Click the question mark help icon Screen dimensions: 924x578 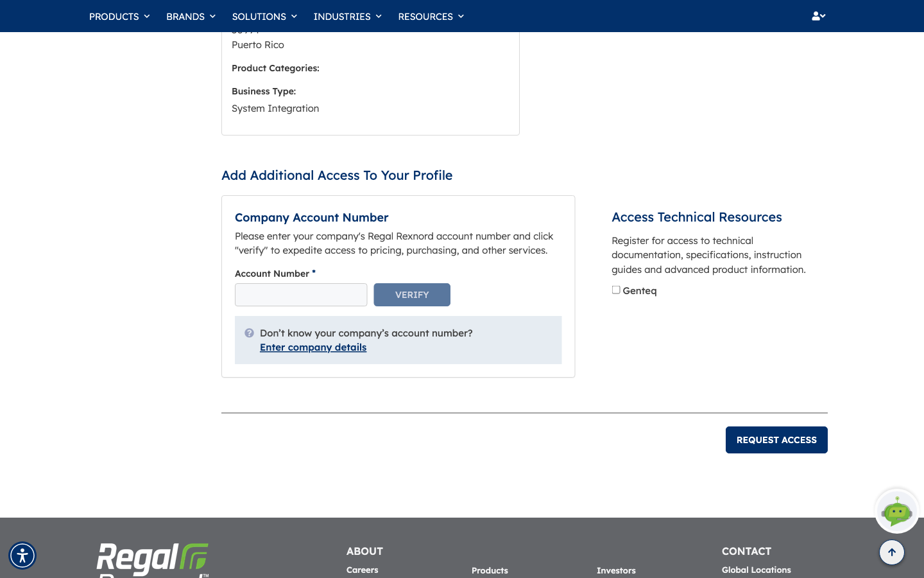(x=249, y=333)
